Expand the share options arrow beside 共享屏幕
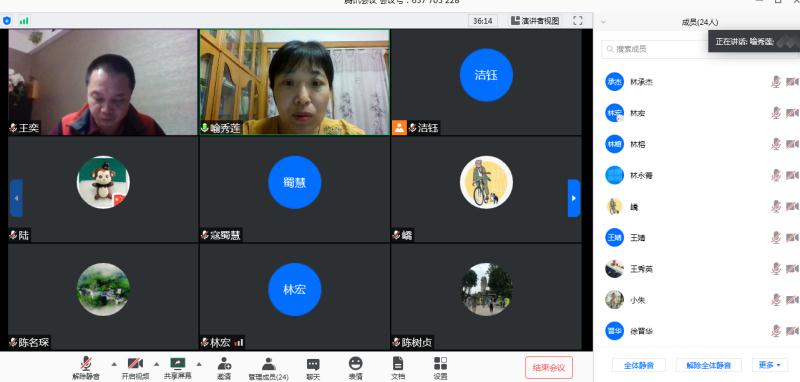The height and width of the screenshot is (382, 800). coord(198,364)
